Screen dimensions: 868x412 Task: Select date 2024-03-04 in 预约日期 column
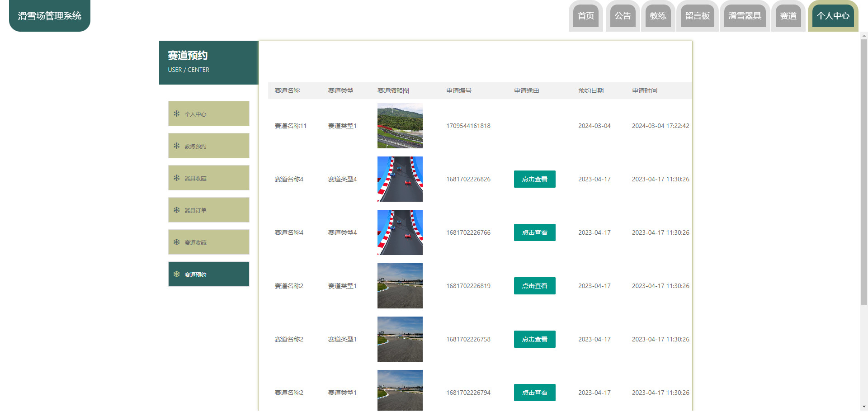(x=594, y=126)
